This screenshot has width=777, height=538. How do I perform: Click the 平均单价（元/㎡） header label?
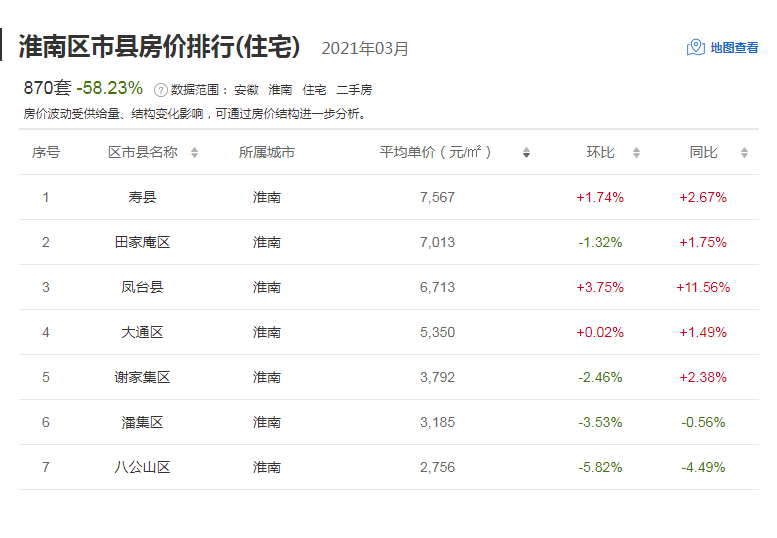[x=435, y=152]
